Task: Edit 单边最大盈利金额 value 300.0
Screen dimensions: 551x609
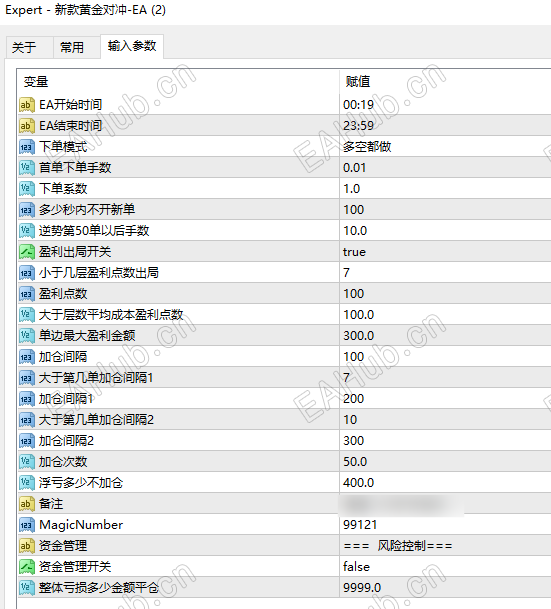Action: [x=358, y=336]
